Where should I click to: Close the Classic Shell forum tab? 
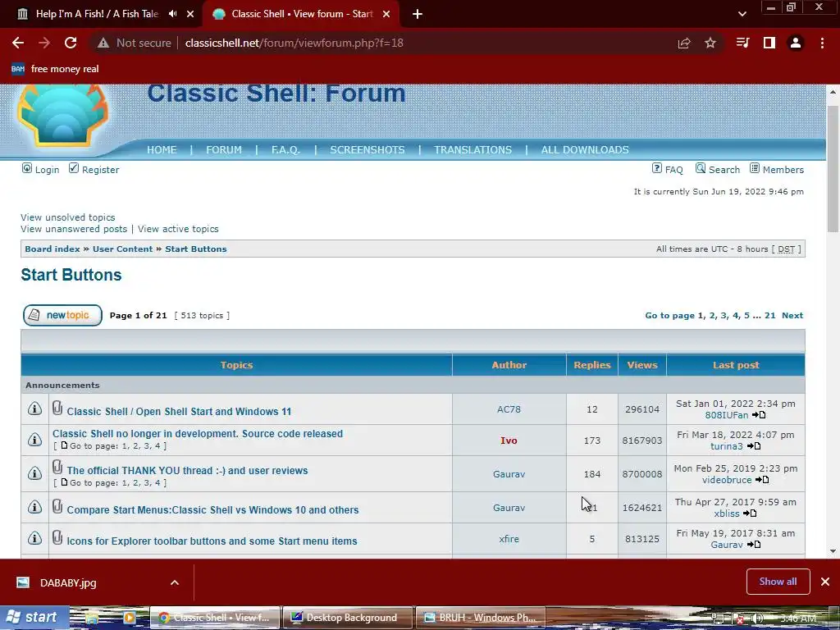click(386, 14)
